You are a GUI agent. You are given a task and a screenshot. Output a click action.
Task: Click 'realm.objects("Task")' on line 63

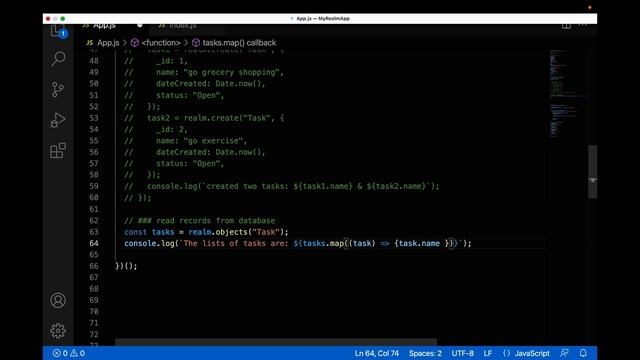tap(236, 232)
